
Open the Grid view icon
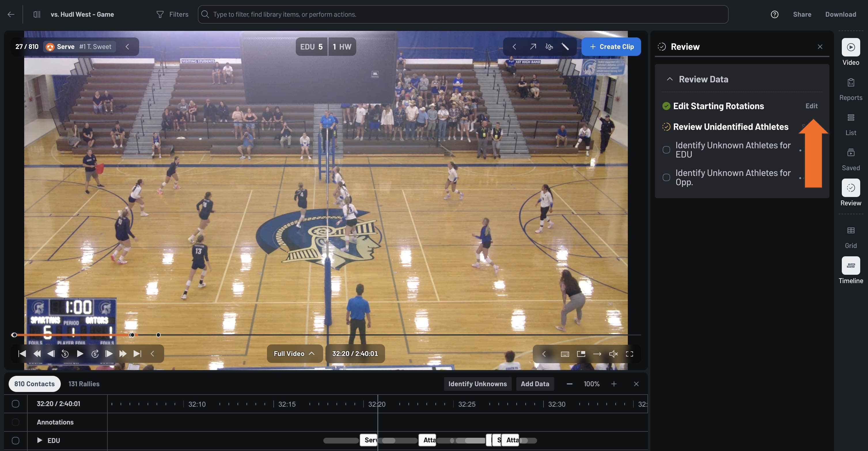point(850,231)
